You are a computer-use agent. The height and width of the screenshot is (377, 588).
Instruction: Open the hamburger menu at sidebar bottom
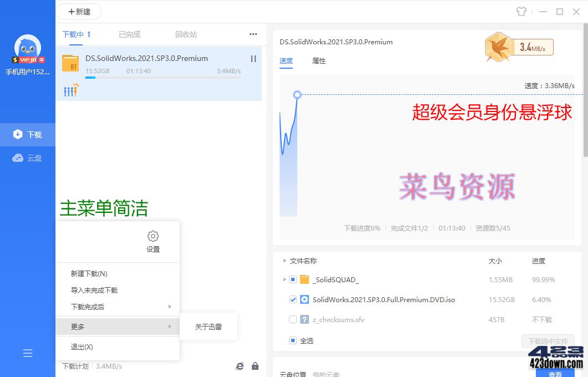pyautogui.click(x=28, y=353)
